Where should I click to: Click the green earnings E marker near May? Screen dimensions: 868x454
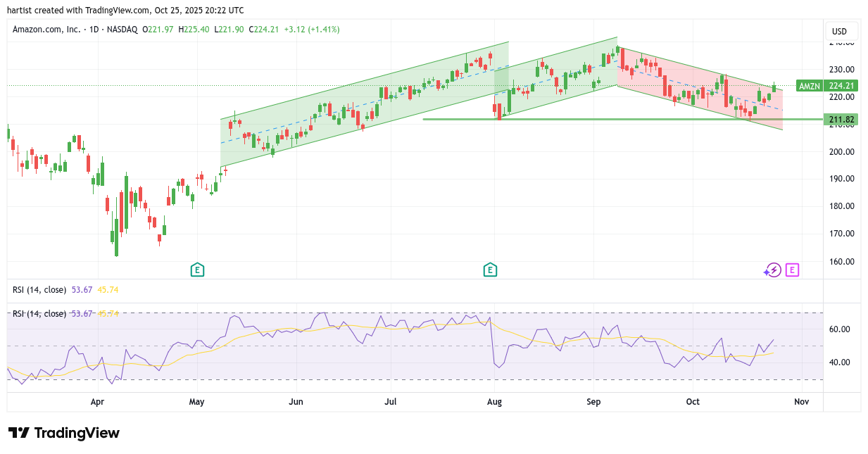pyautogui.click(x=197, y=270)
